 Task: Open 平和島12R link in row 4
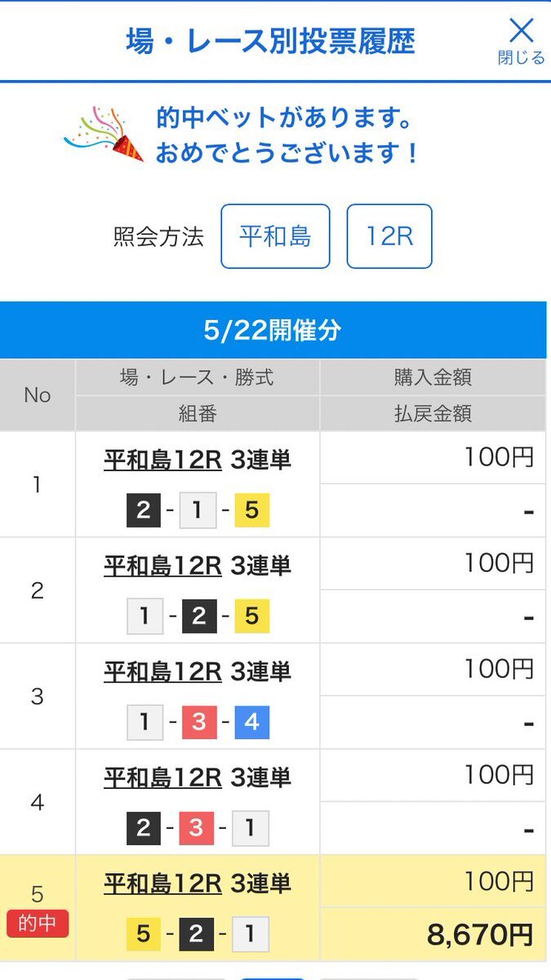click(x=163, y=777)
